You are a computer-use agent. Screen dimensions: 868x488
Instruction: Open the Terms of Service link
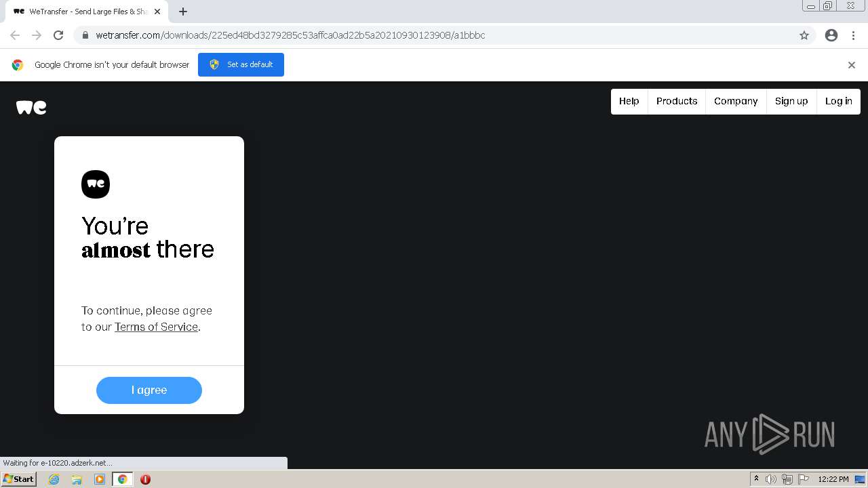[156, 327]
